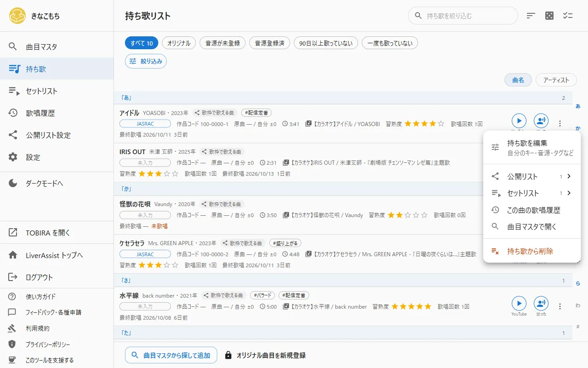Click the checklist multi-select icon in header
Image resolution: width=588 pixels, height=368 pixels.
568,16
